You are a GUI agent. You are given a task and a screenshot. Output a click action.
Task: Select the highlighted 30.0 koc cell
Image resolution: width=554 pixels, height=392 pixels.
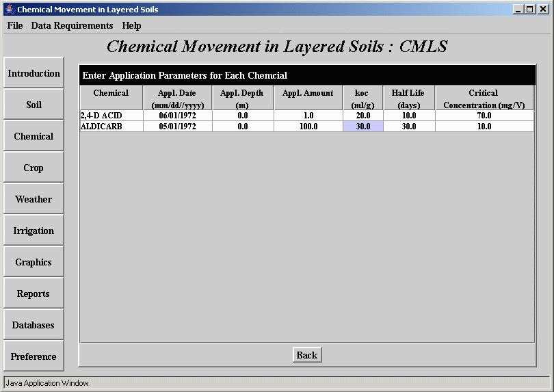pos(363,127)
